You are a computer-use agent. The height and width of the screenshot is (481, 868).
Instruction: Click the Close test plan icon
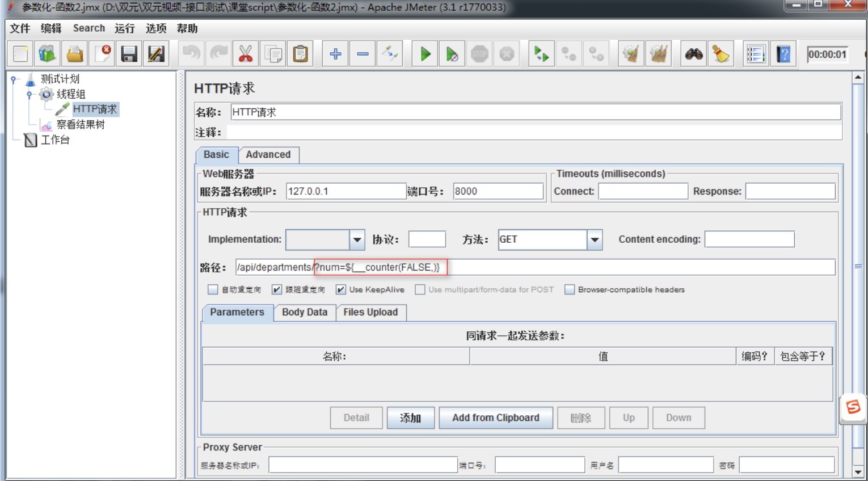(x=102, y=54)
